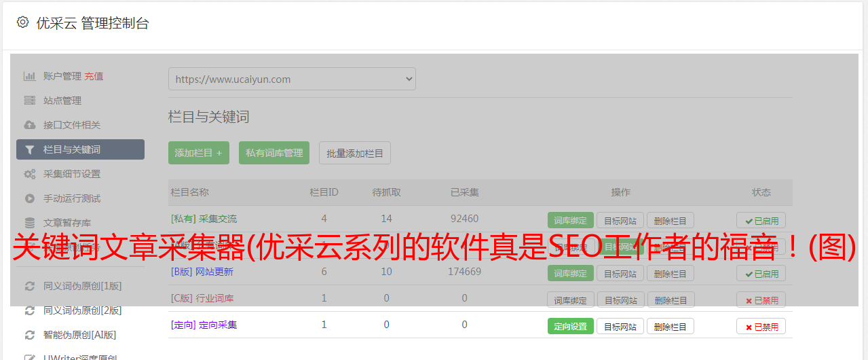Image resolution: width=868 pixels, height=360 pixels.
Task: Click 删除栏目 for 定向采集 row
Action: (671, 326)
